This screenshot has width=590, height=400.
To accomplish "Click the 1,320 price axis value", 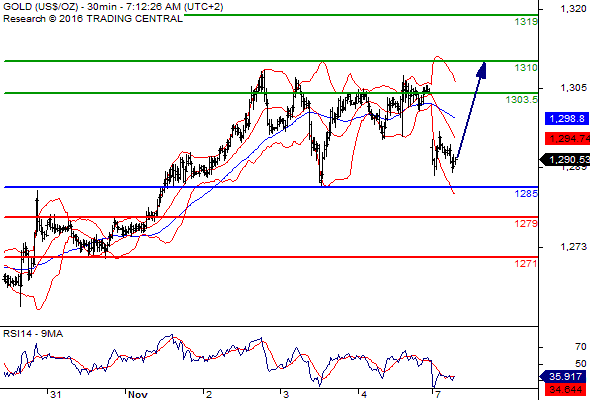I will (x=573, y=9).
